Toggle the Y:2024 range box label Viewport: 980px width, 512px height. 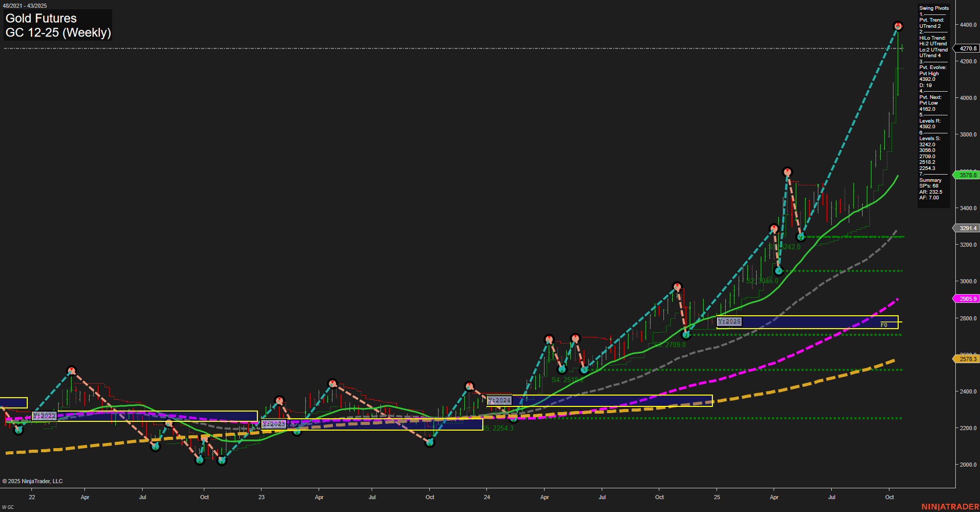pos(498,400)
